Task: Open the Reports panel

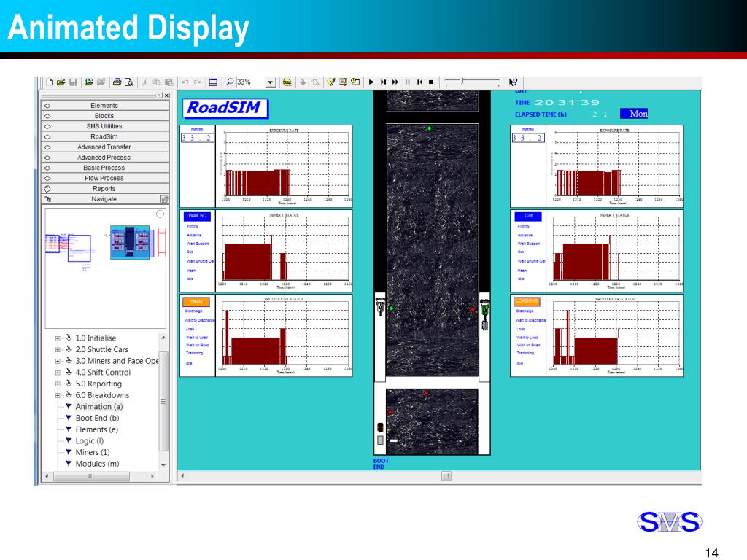Action: (x=105, y=189)
